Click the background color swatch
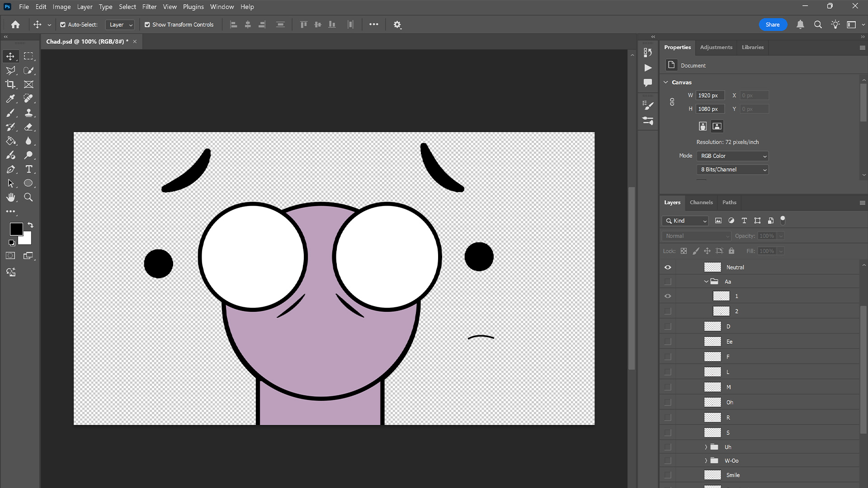 coord(27,239)
